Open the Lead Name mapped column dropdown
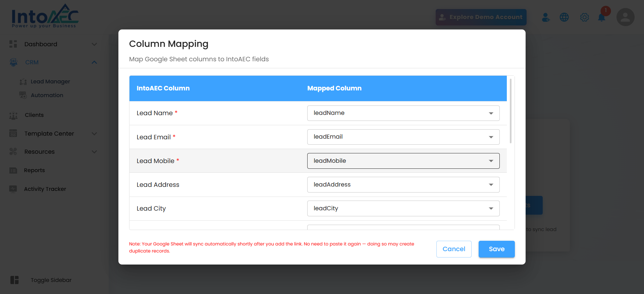Screen dimensions: 644x294 pos(403,113)
